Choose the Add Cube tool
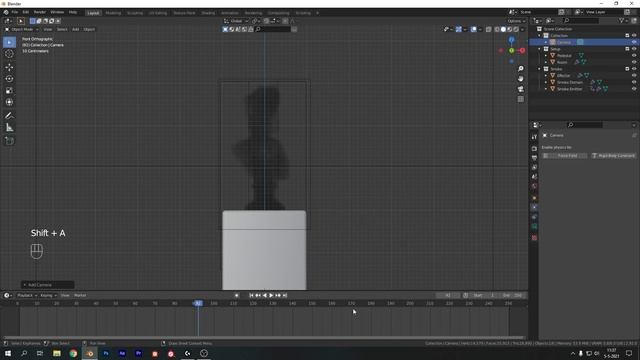 click(9, 141)
